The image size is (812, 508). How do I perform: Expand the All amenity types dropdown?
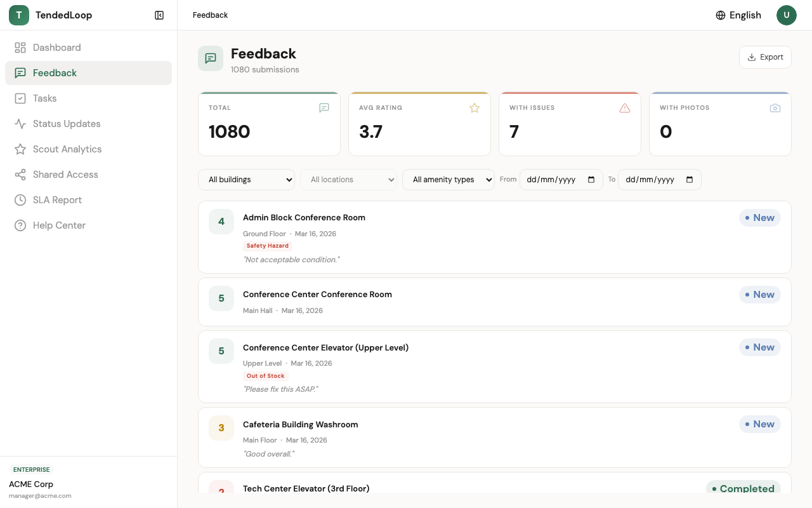coord(448,180)
